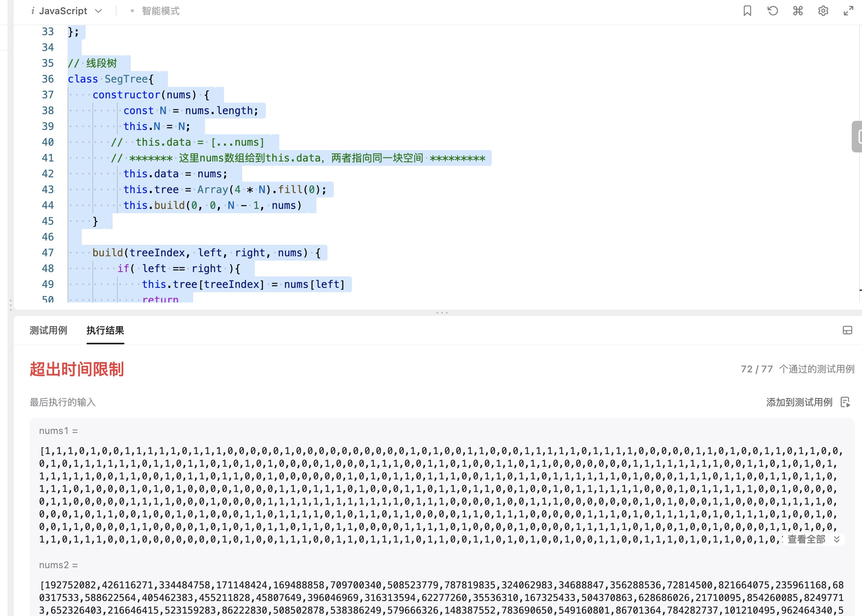Click the nums1 = label

click(x=58, y=431)
